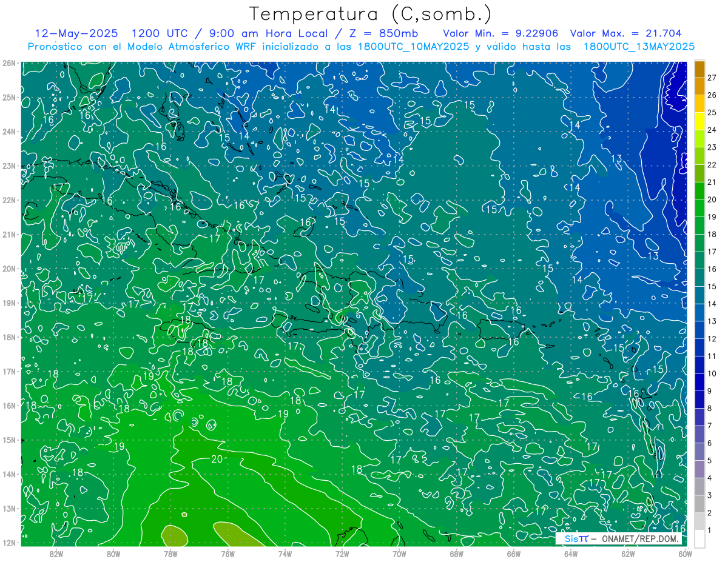The image size is (728, 562).
Task: Click legend value '6' on the color scale
Action: 710,443
